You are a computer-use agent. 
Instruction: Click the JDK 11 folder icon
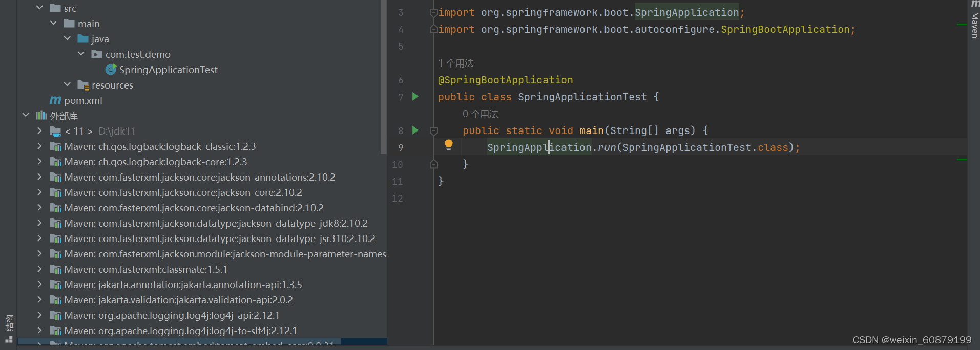tap(55, 132)
